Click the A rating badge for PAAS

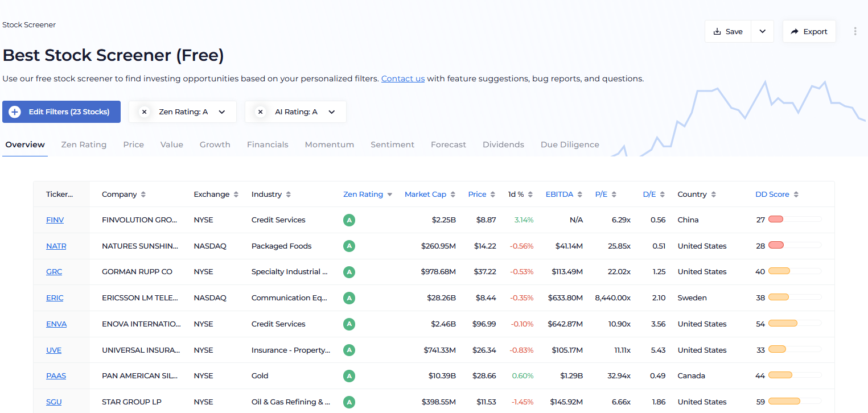point(349,376)
